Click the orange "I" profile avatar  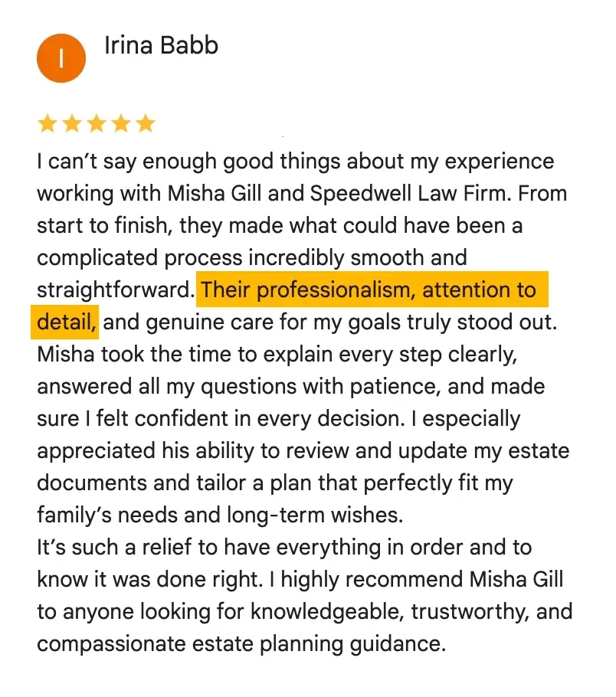click(61, 58)
